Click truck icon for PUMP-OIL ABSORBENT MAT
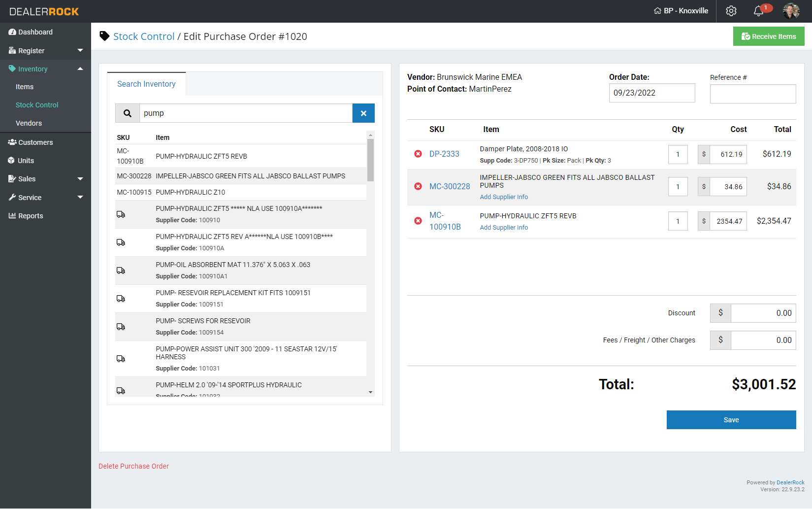 pos(121,271)
